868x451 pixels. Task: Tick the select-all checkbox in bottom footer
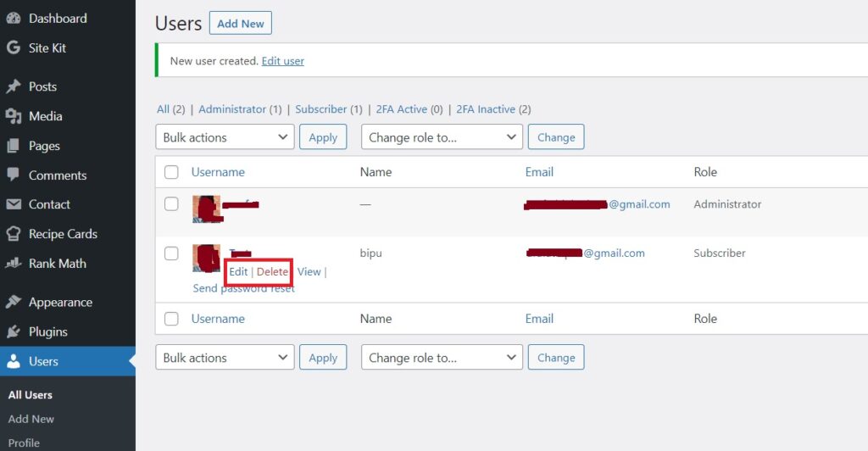[171, 319]
